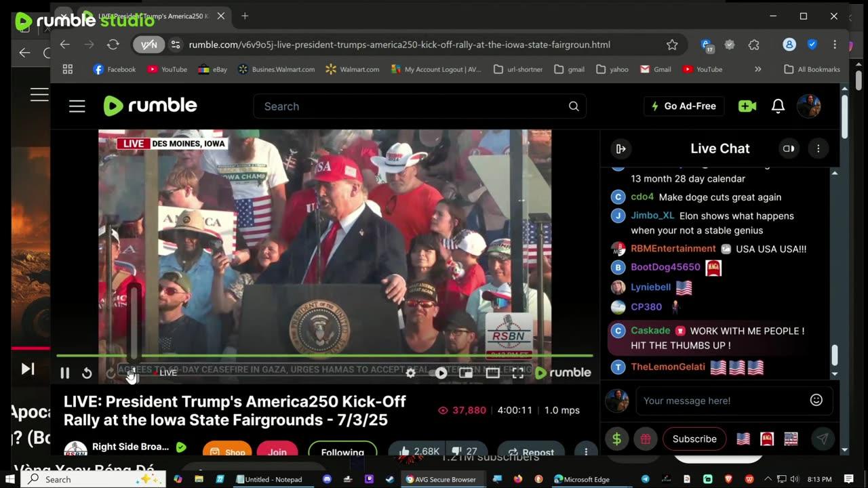Enter fullscreen video mode
Screen dimensions: 868x488
point(518,373)
